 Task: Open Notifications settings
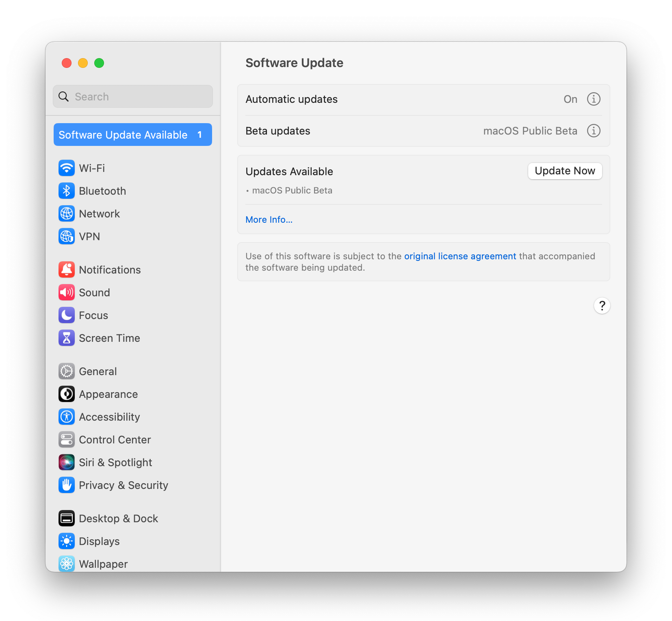(110, 269)
